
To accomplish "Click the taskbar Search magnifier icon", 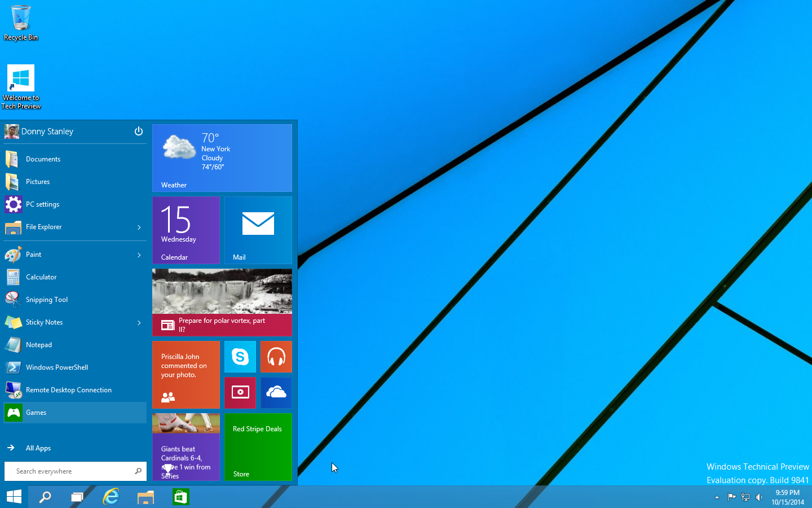I will 45,497.
